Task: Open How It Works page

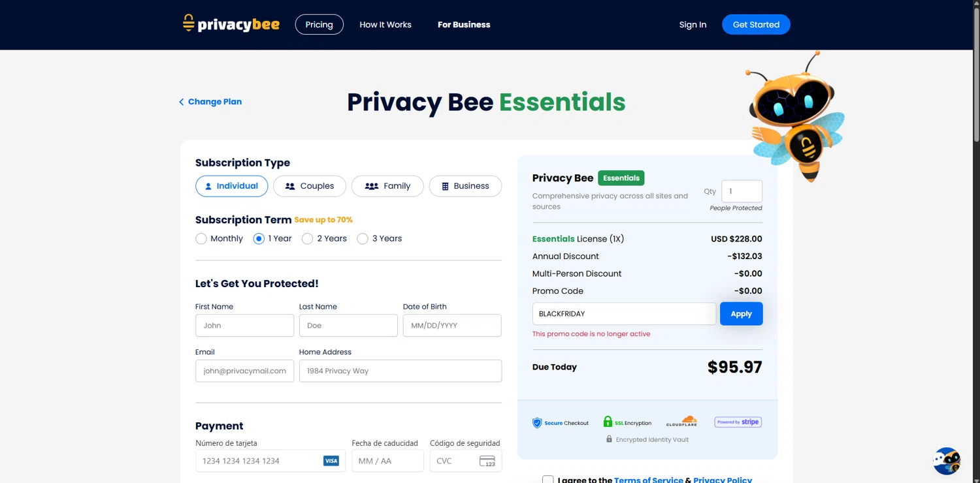Action: (385, 25)
